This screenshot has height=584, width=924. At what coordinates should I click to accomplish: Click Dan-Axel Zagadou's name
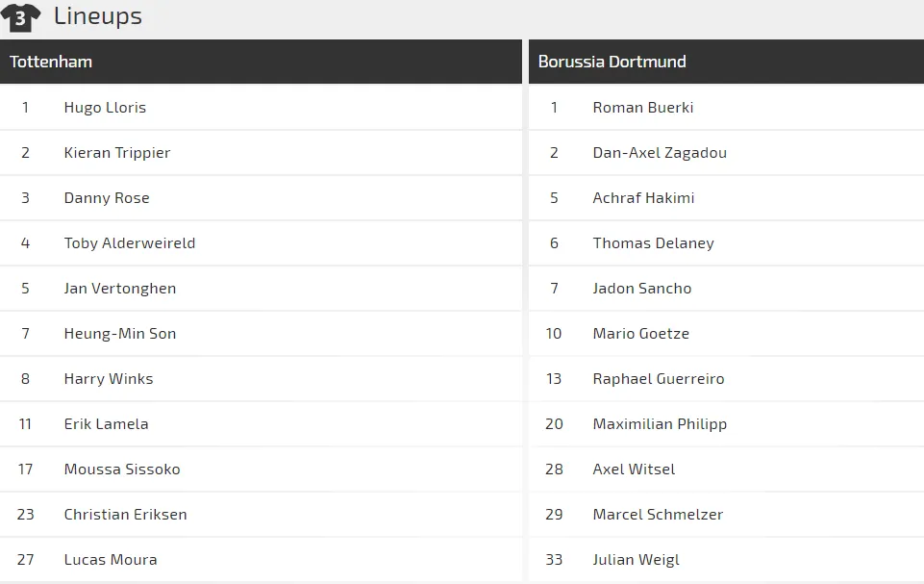[x=660, y=153]
